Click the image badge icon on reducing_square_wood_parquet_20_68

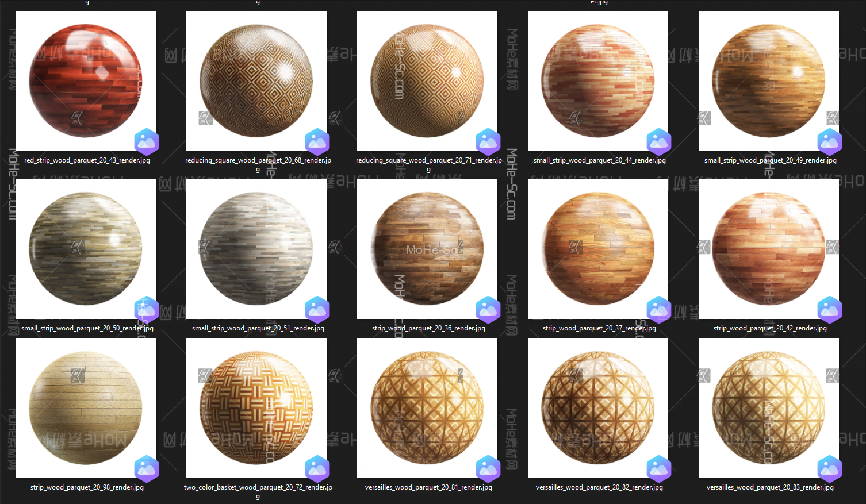point(317,142)
